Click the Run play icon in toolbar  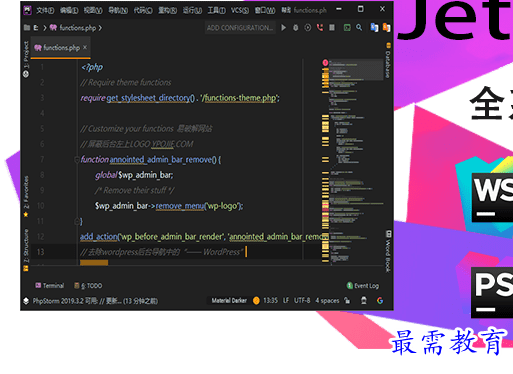(283, 28)
